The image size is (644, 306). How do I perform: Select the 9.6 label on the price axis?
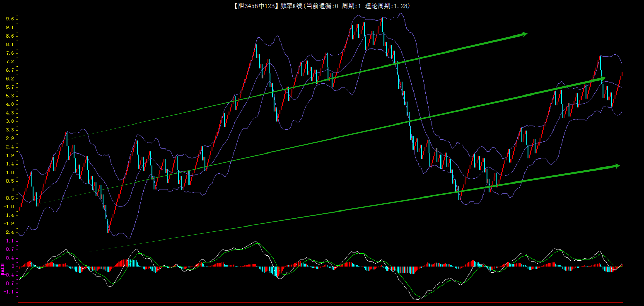10,19
